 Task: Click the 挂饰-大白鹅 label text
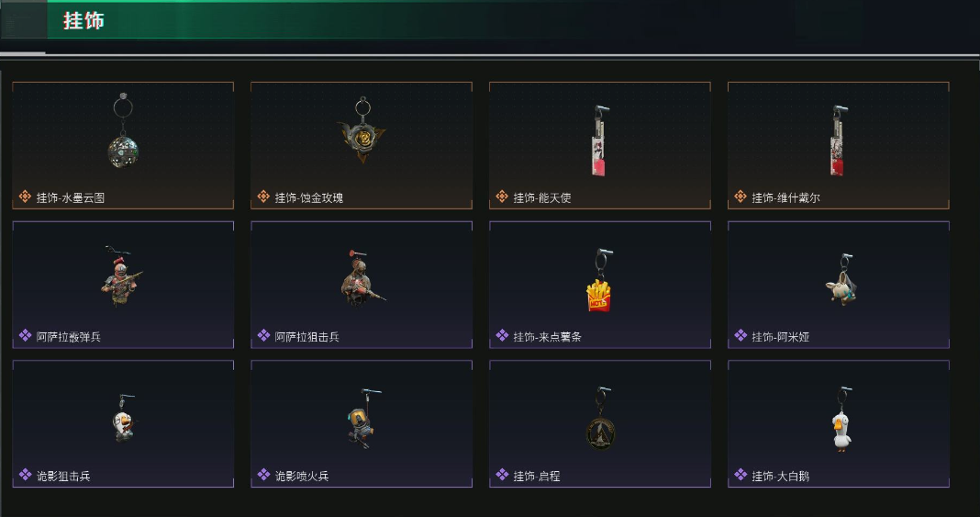[780, 476]
